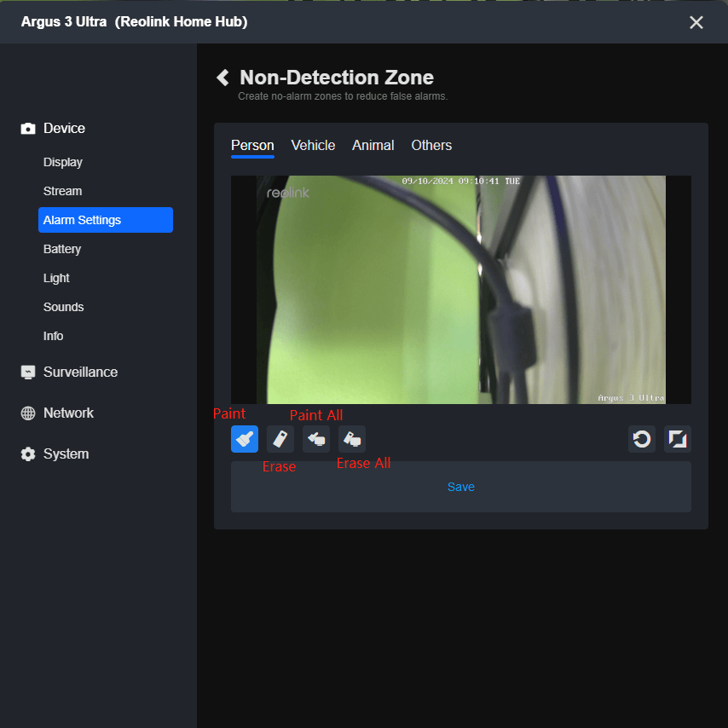This screenshot has width=728, height=728.
Task: Open the Battery settings
Action: coord(61,249)
